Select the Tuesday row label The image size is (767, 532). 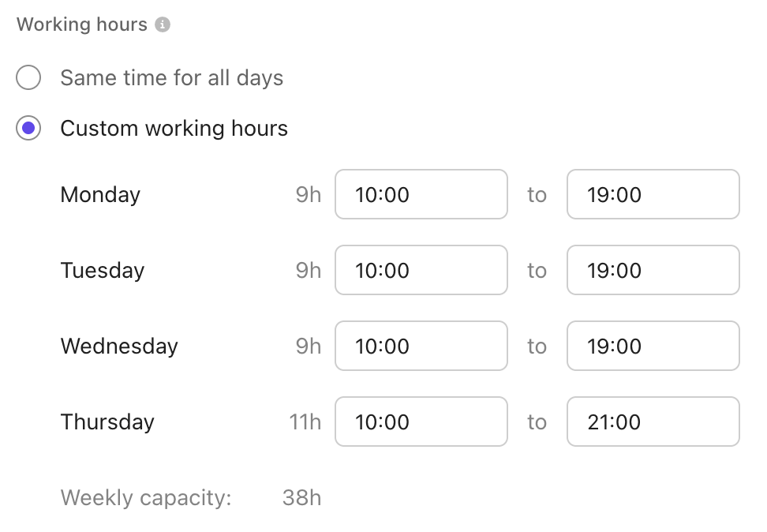(x=103, y=271)
